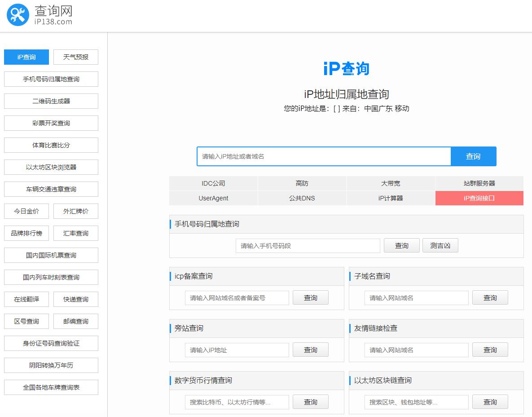Open 国内列车时刻表查询 page

coord(51,277)
